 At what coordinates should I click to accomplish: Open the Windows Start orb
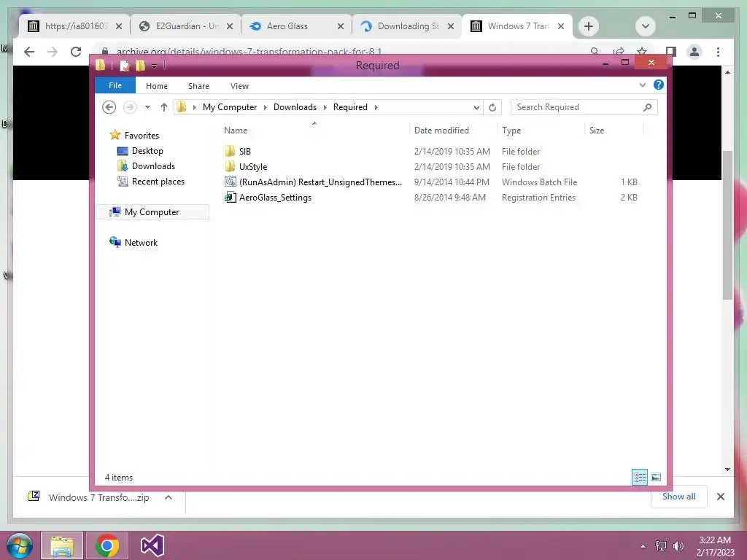(20, 545)
